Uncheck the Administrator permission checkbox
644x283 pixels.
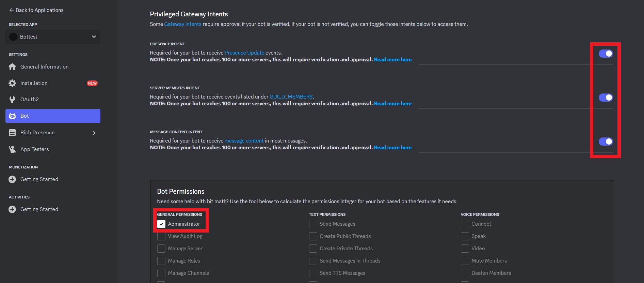pyautogui.click(x=161, y=224)
